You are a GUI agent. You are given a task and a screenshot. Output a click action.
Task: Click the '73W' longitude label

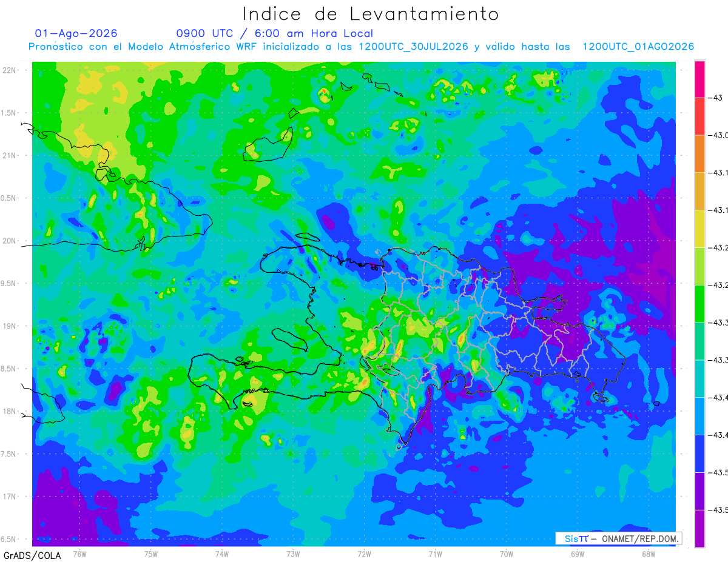coord(293,554)
